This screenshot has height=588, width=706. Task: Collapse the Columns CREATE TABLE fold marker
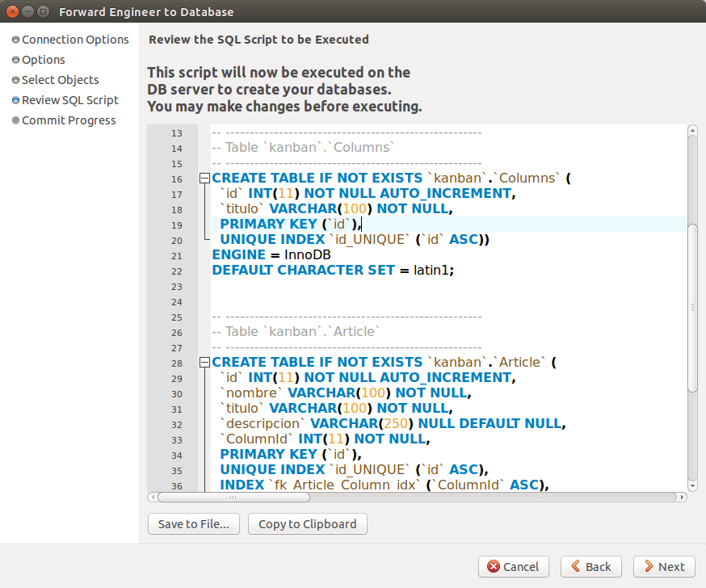coord(204,178)
